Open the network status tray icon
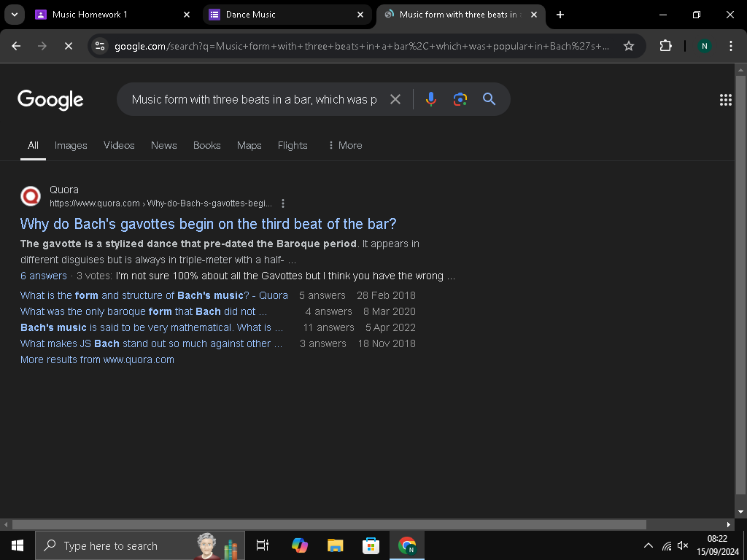The image size is (747, 560). (667, 545)
